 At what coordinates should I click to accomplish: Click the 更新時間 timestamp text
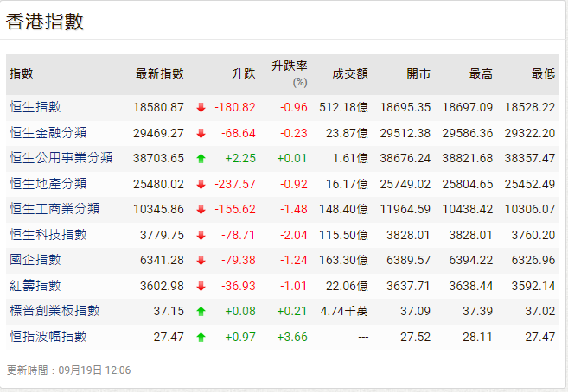[x=68, y=370]
